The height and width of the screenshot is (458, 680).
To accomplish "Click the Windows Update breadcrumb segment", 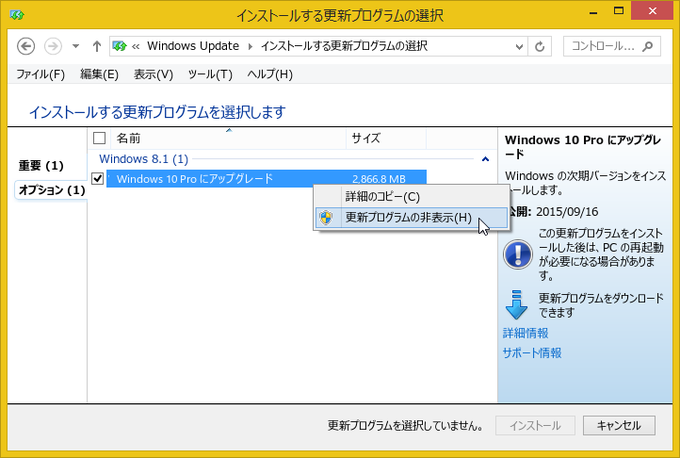I will (x=193, y=46).
